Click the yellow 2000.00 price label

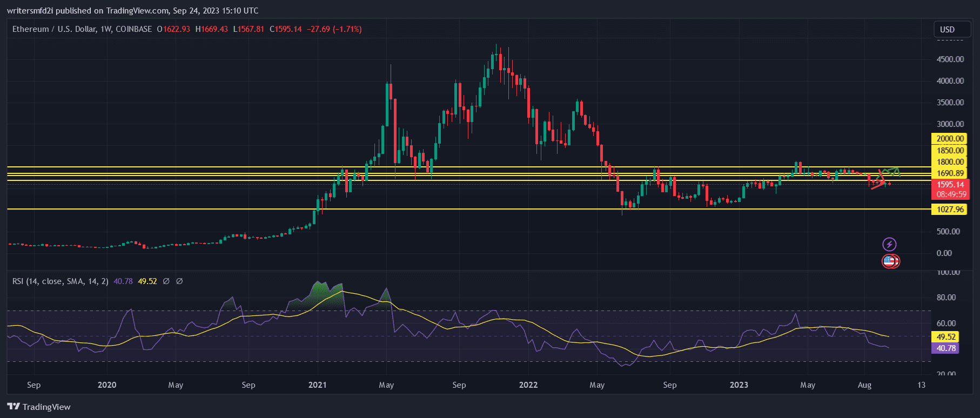[950, 139]
